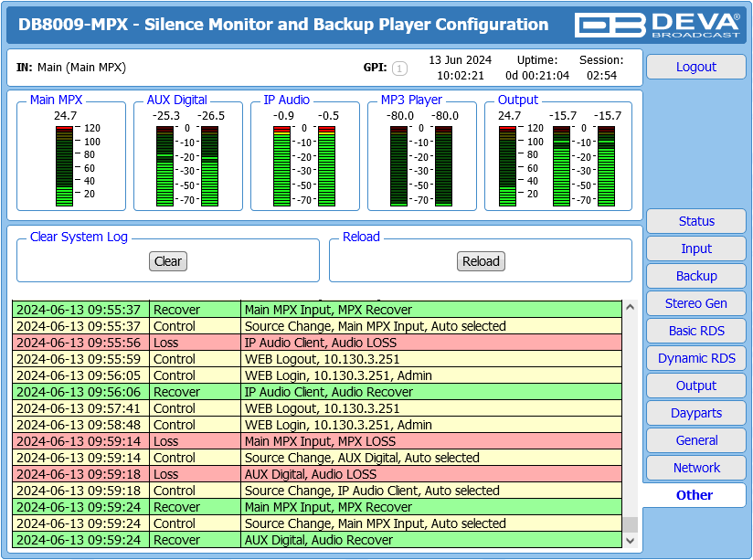The image size is (753, 560).
Task: Click the GPI 1 indicator
Action: click(x=399, y=69)
